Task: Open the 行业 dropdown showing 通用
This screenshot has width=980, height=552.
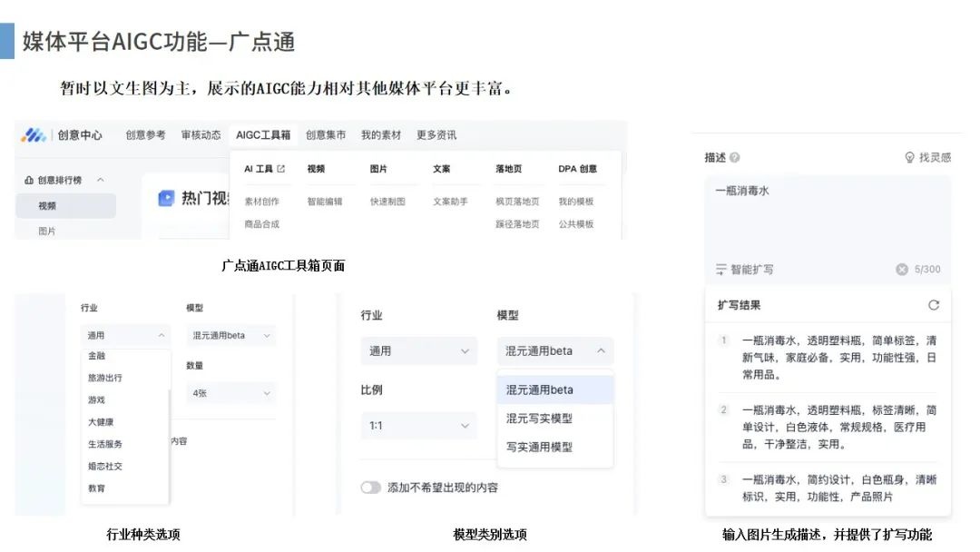Action: (x=418, y=350)
